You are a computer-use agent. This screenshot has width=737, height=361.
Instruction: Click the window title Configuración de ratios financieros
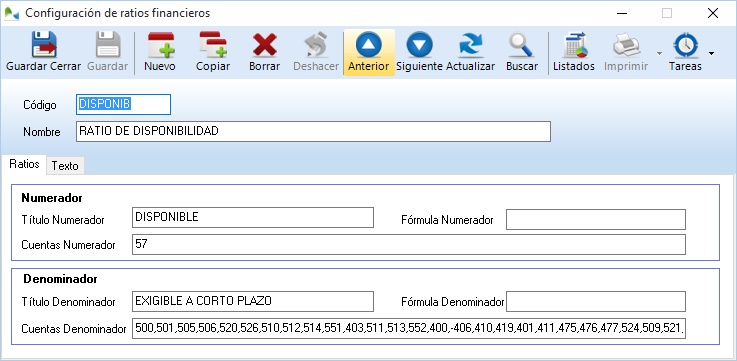coord(118,13)
